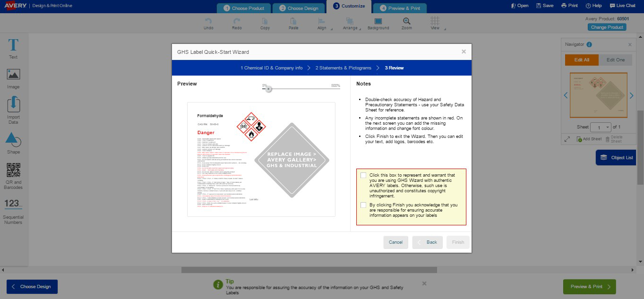Click the green Preview & Print button
The image size is (644, 299).
(x=590, y=287)
